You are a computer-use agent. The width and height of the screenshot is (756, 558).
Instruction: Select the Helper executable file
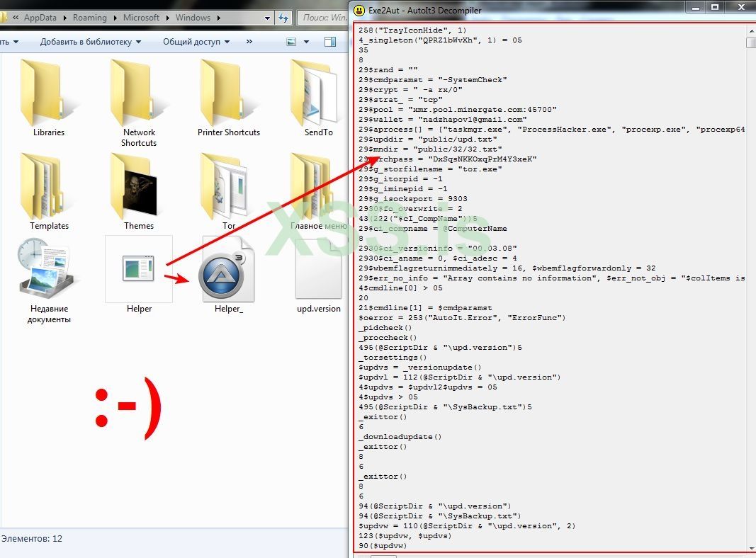pos(139,275)
